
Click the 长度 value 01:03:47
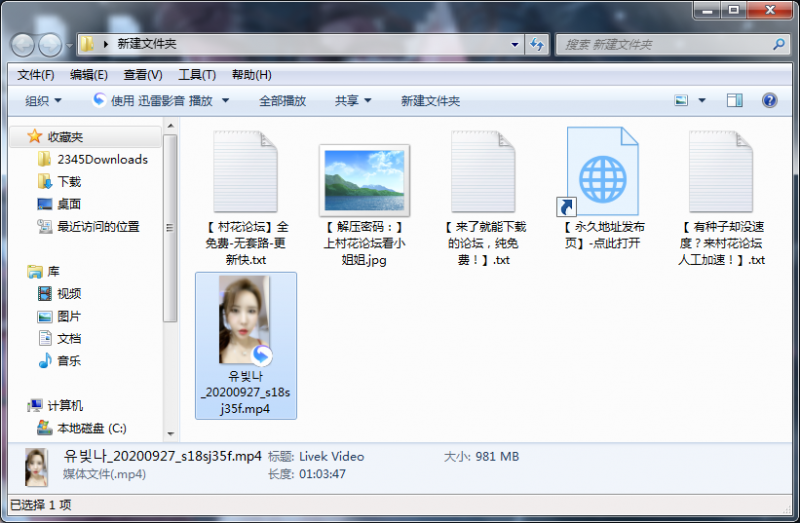tap(322, 474)
